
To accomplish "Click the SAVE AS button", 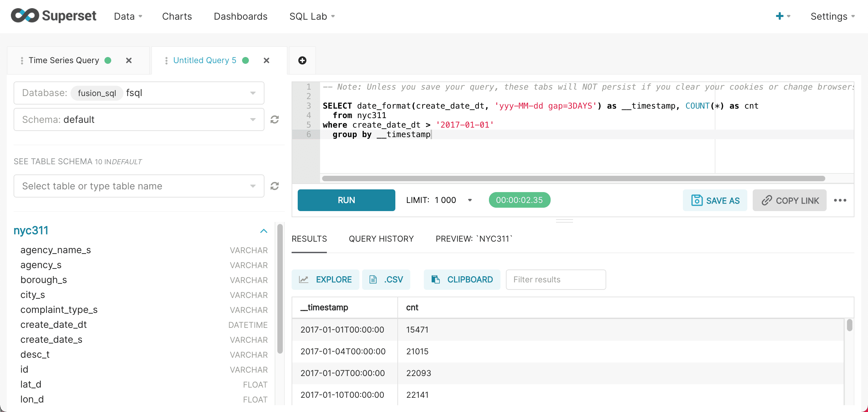I will (x=715, y=200).
